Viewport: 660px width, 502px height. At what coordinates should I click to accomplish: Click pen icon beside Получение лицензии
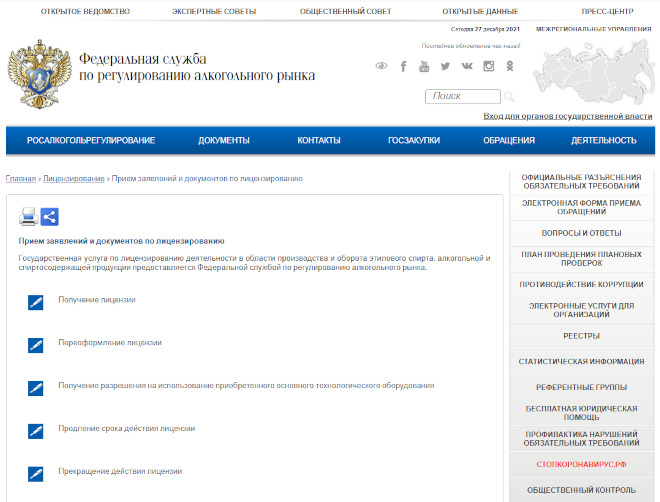point(36,302)
